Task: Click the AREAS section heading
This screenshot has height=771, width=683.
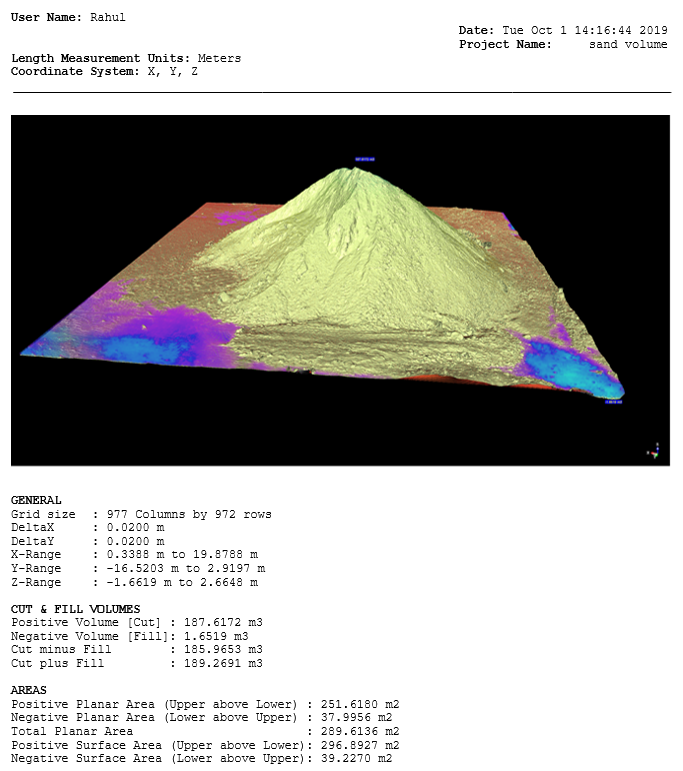Action: [28, 690]
